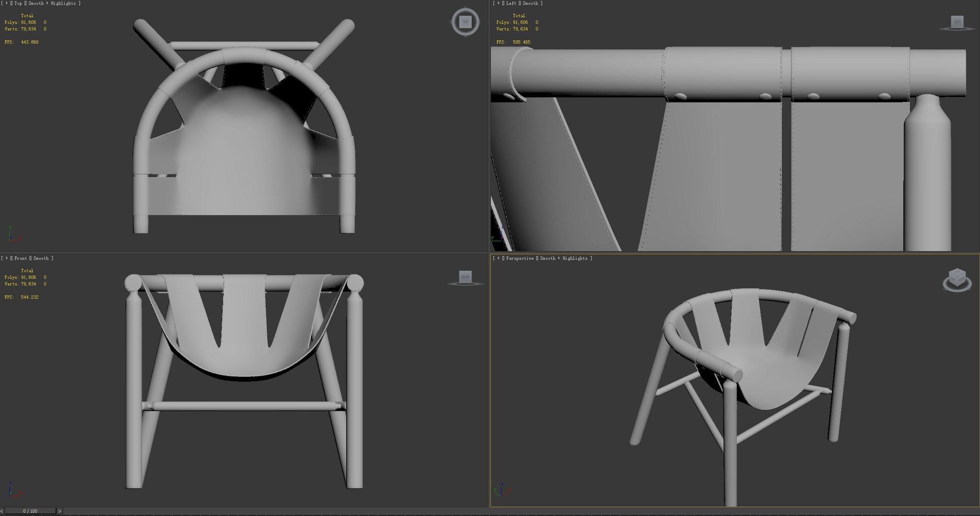Click the FPS value 544.232 in Front viewport
Viewport: 980px width, 516px height.
pyautogui.click(x=30, y=297)
